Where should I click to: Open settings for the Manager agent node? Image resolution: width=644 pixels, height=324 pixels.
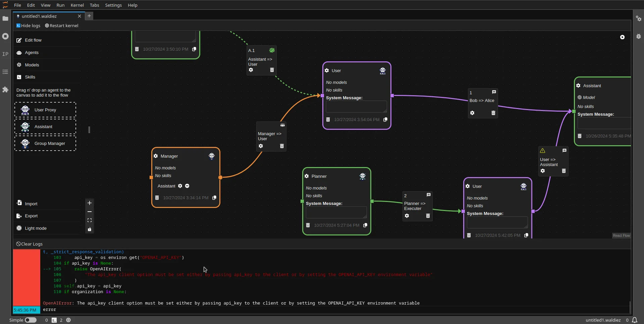(156, 156)
